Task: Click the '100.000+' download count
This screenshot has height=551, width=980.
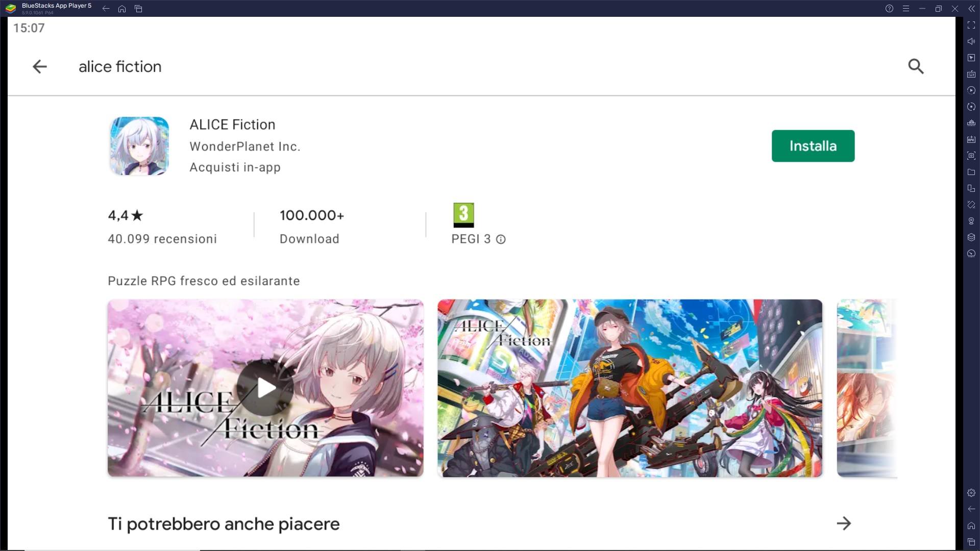Action: click(312, 215)
